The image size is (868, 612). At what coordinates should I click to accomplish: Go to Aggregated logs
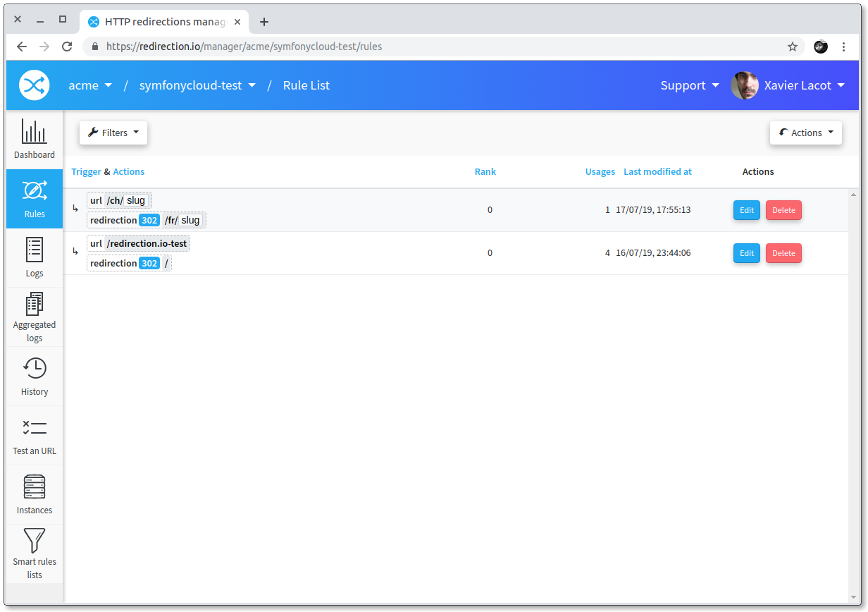pyautogui.click(x=35, y=317)
